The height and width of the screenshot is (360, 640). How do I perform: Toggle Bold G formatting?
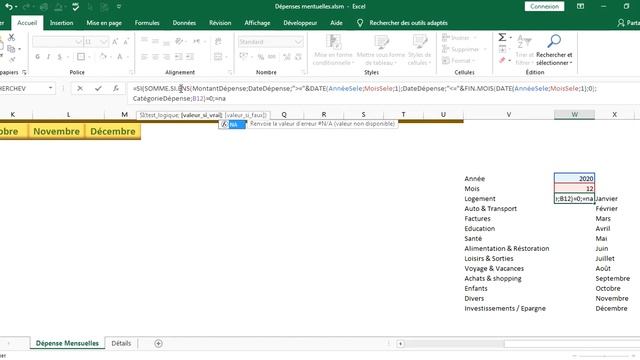tap(38, 57)
